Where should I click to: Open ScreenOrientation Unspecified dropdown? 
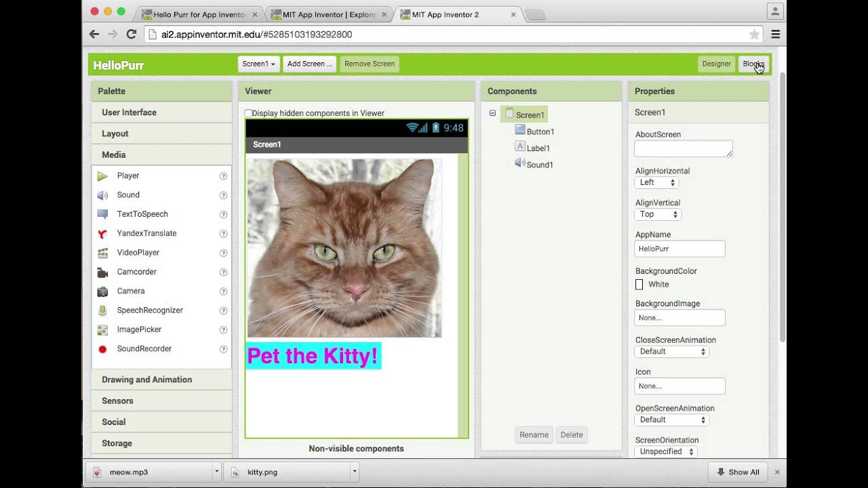(667, 451)
